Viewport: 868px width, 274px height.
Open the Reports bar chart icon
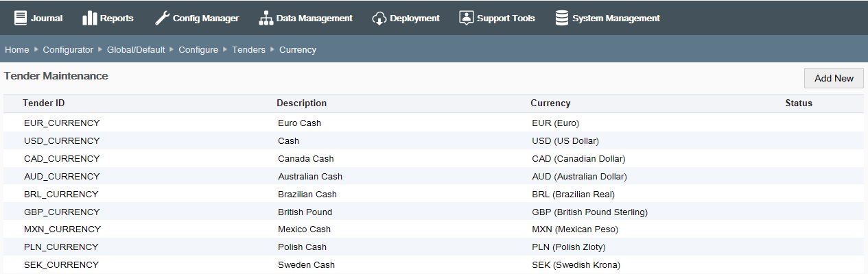[x=89, y=18]
